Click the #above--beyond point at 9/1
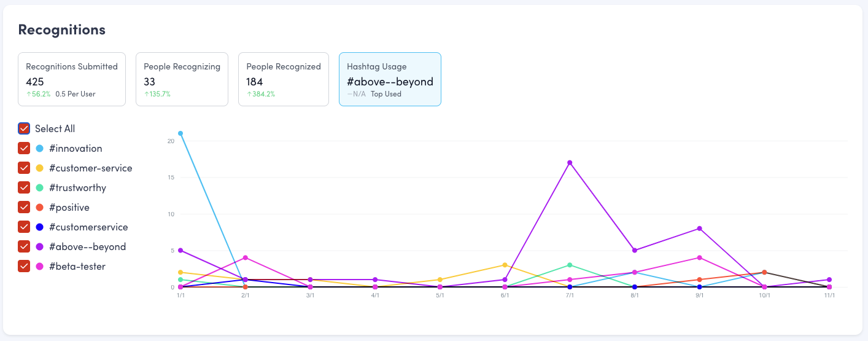 (699, 229)
